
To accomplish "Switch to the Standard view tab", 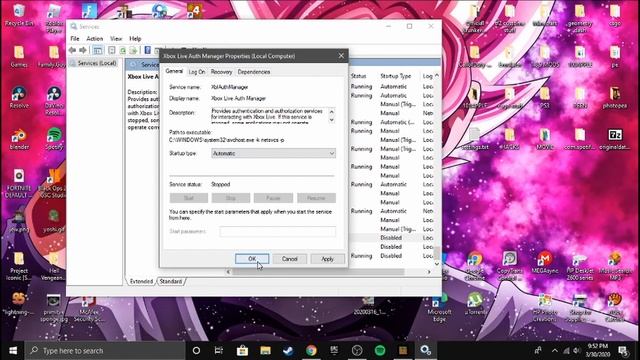I will (x=171, y=281).
